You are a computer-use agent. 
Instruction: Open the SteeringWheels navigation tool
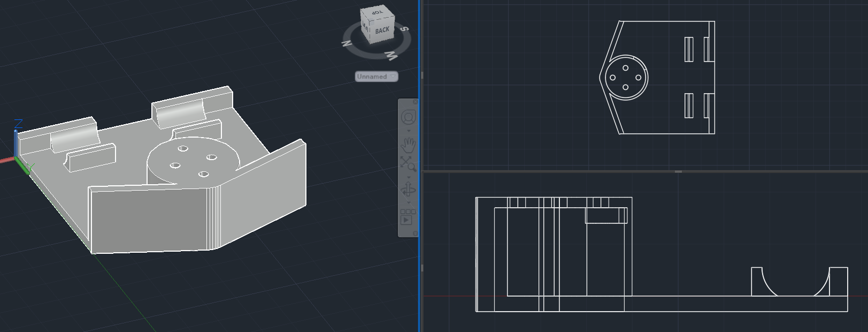click(x=409, y=117)
